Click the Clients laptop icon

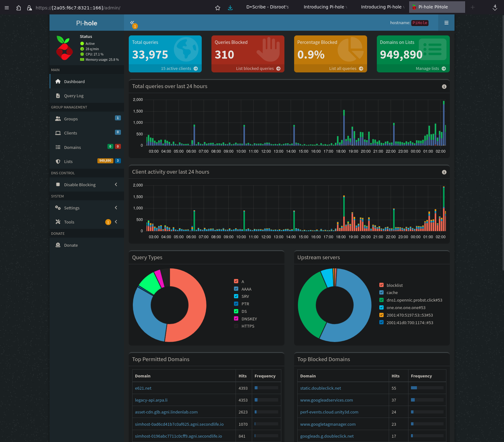[x=58, y=133]
